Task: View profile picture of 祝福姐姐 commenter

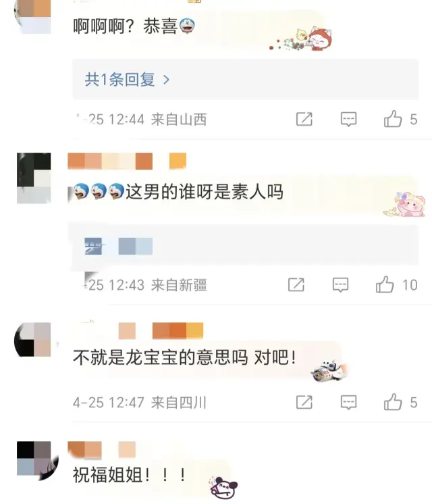Action: click(x=36, y=459)
